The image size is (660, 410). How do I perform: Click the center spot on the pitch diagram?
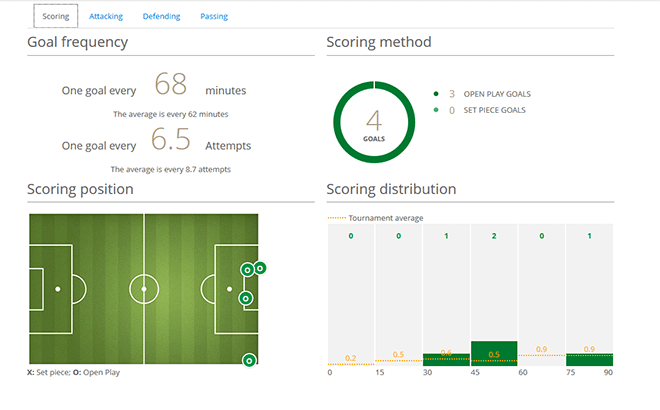144,289
